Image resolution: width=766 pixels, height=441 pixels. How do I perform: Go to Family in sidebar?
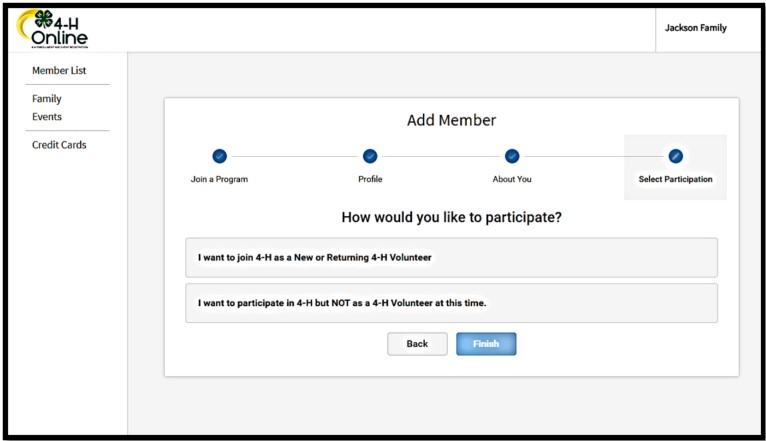point(47,99)
